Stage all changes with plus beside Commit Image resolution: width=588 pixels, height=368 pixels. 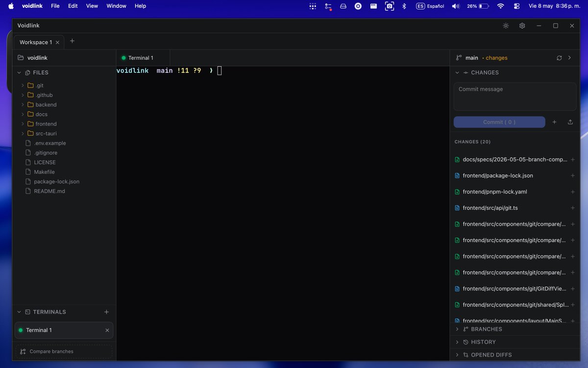(x=554, y=122)
